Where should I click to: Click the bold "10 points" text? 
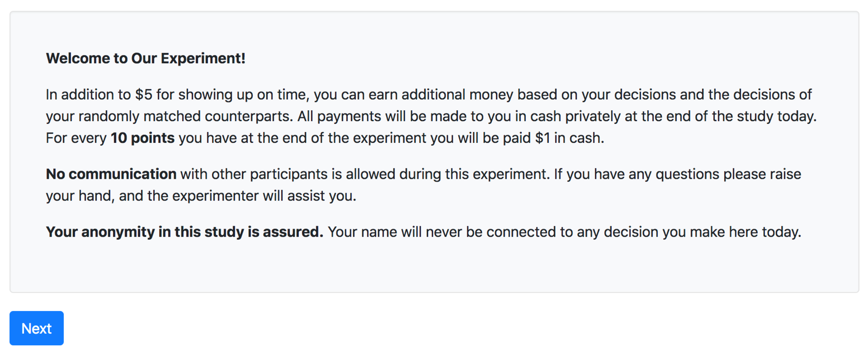pos(143,138)
